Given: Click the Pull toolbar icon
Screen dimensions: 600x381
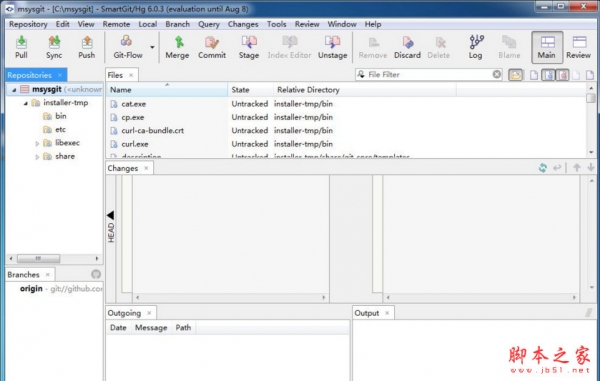Looking at the screenshot, I should pyautogui.click(x=21, y=47).
